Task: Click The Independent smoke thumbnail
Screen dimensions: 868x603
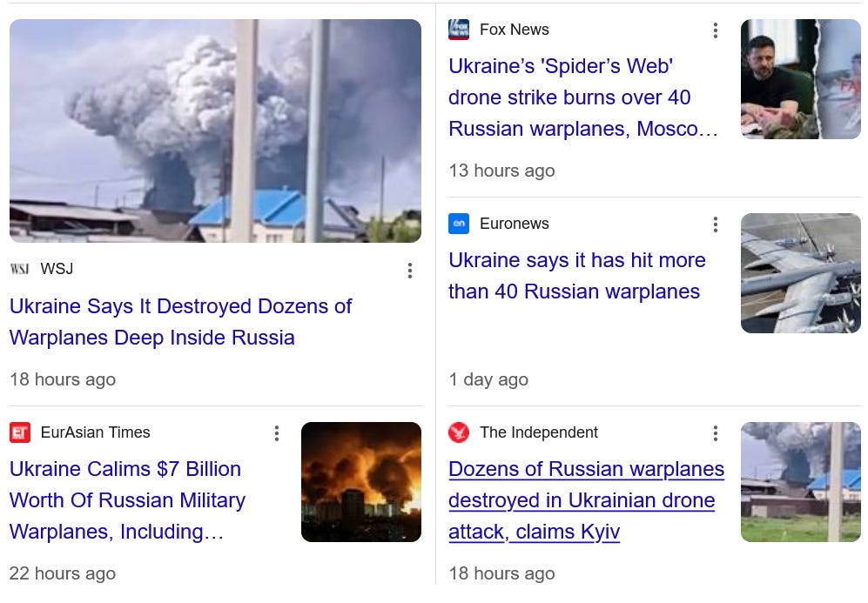Action: [800, 482]
